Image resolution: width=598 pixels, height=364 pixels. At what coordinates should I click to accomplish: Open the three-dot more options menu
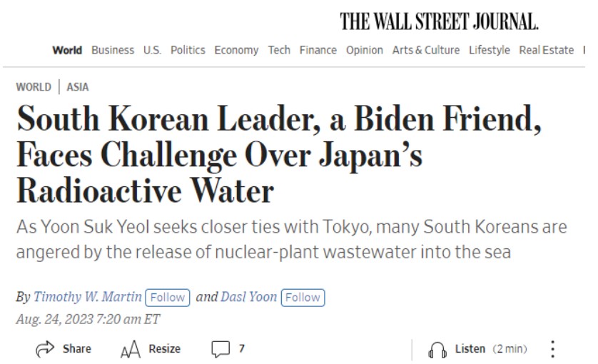click(552, 349)
